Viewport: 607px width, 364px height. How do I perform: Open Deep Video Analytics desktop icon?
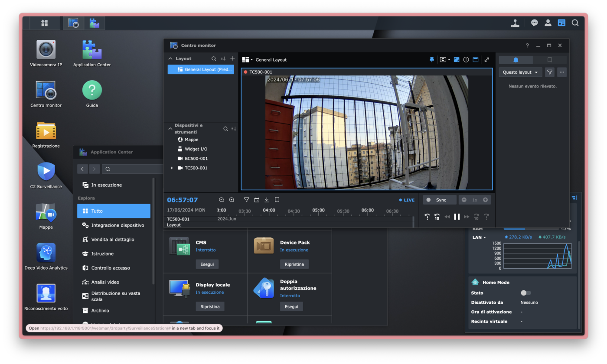46,253
